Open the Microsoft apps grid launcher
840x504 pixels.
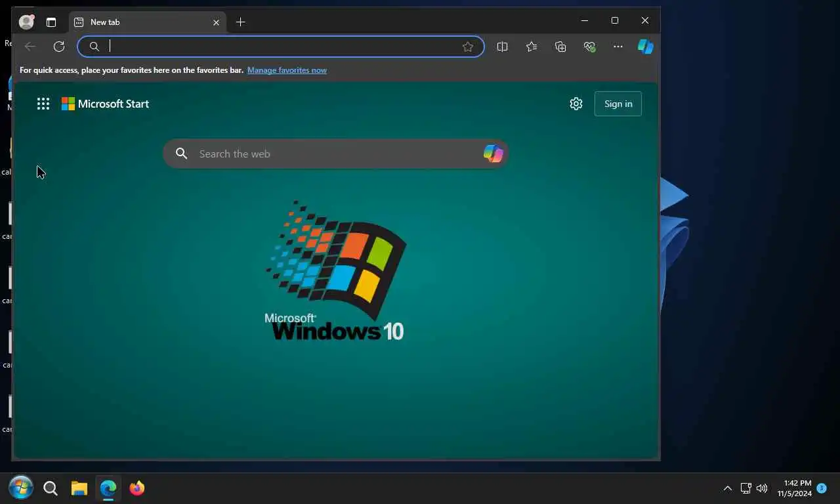[43, 104]
